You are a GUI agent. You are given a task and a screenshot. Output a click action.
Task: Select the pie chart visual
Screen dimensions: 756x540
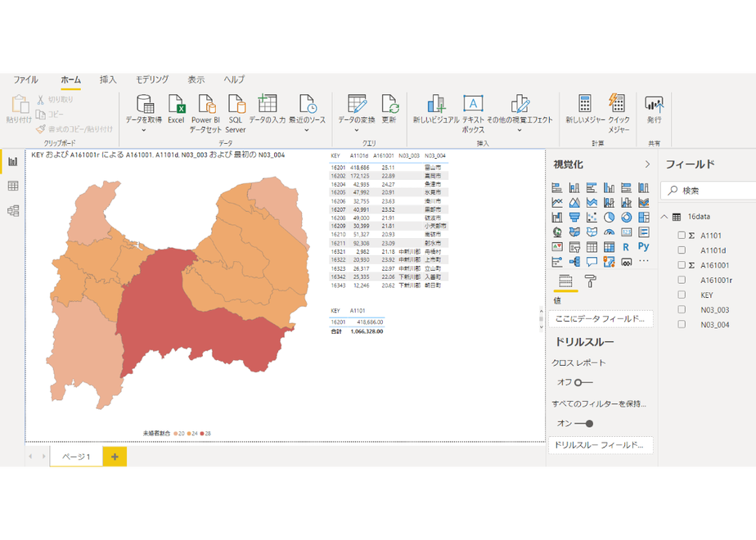[x=609, y=218]
